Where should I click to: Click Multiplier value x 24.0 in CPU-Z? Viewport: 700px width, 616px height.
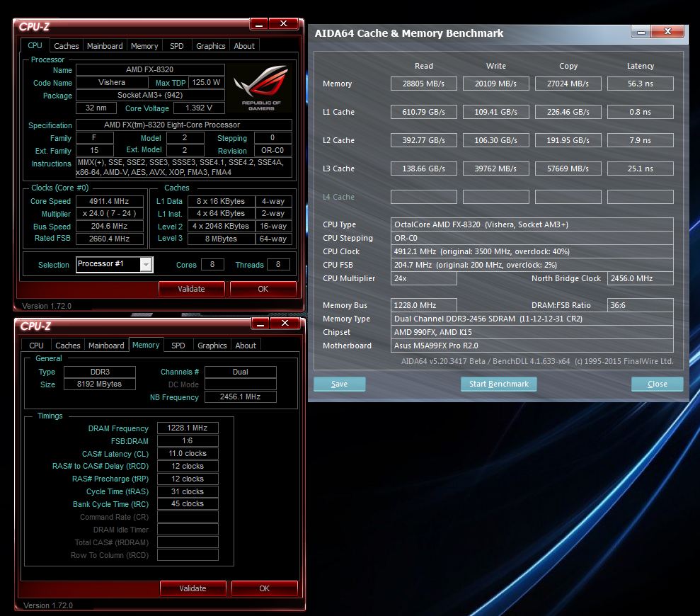click(x=110, y=214)
